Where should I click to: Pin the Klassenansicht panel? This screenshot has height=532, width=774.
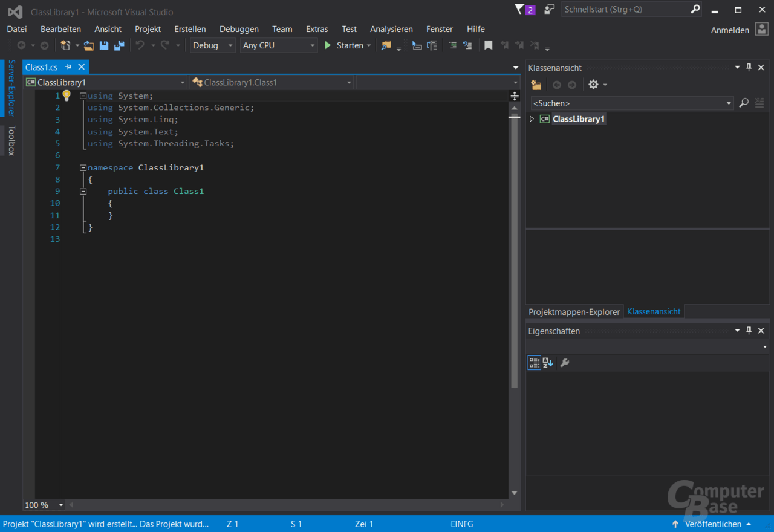pos(749,67)
